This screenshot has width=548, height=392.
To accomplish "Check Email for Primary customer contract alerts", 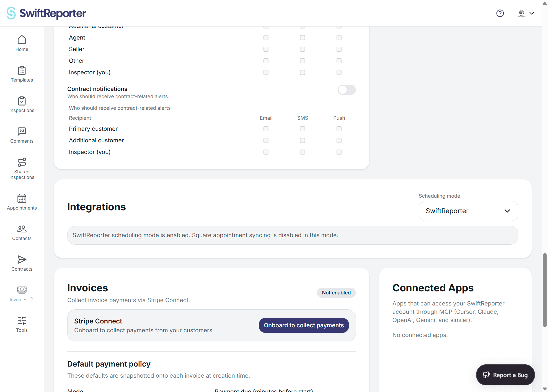I will (266, 129).
